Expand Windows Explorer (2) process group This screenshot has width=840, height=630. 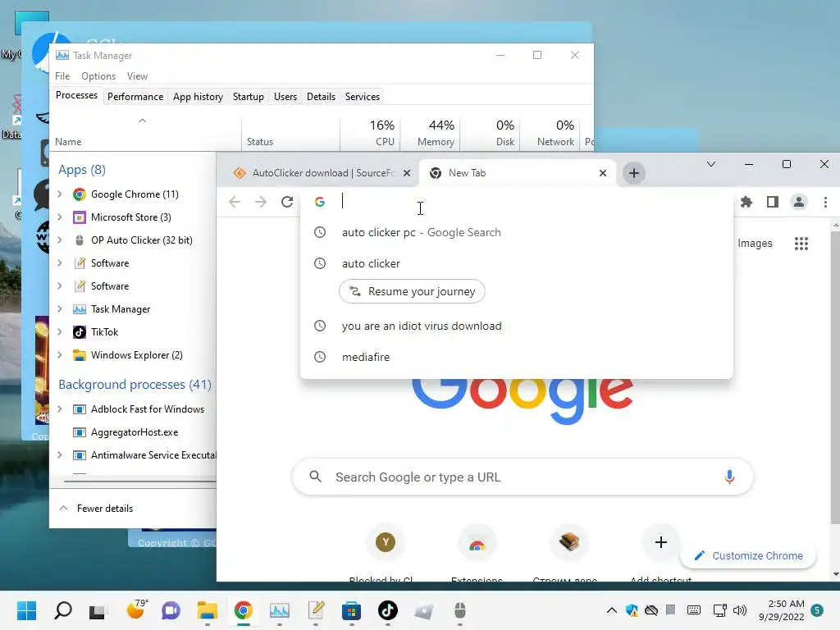[60, 355]
